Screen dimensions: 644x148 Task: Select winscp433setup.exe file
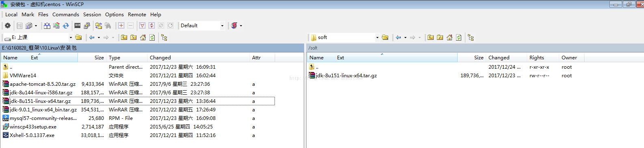[33, 127]
